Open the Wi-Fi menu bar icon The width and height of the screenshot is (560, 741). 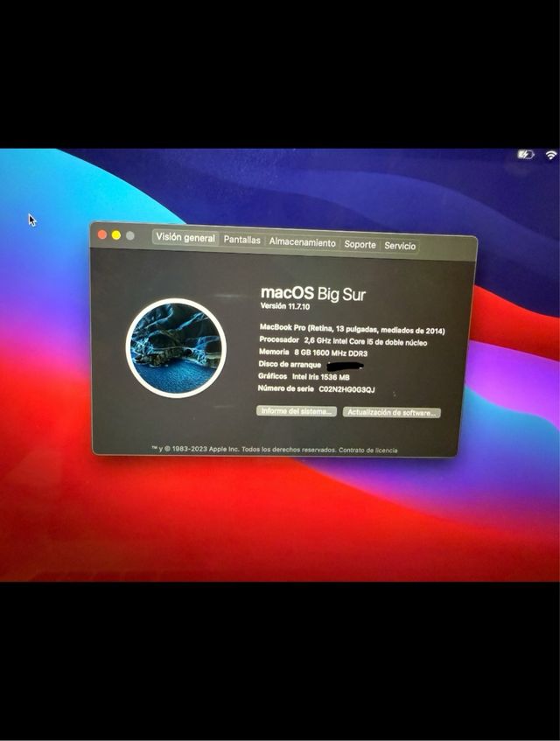tap(550, 155)
